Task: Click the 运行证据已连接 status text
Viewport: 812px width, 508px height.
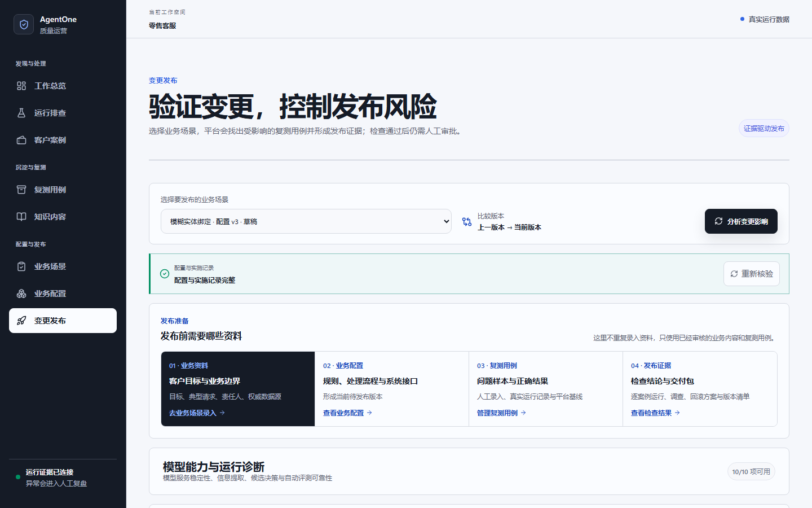Action: 50,472
